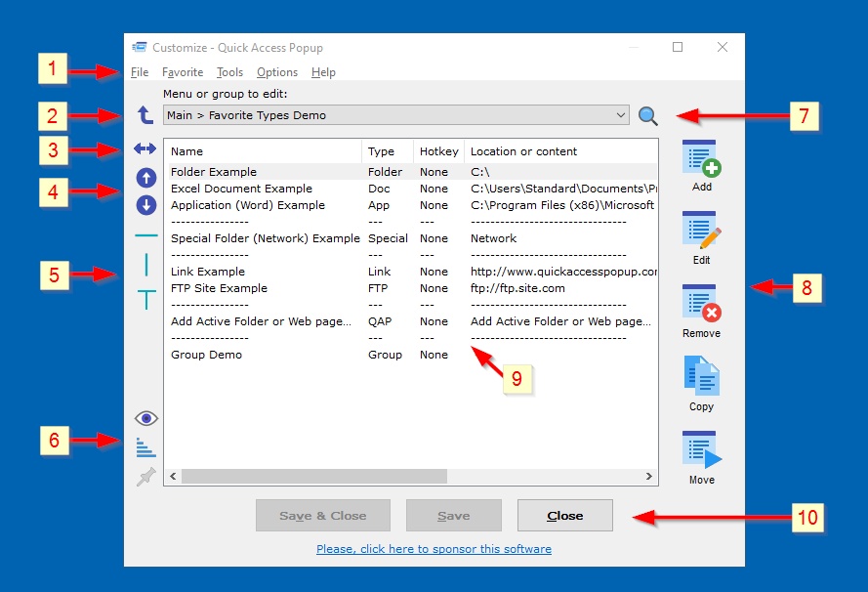Open the Options menu
The height and width of the screenshot is (592, 868).
276,71
